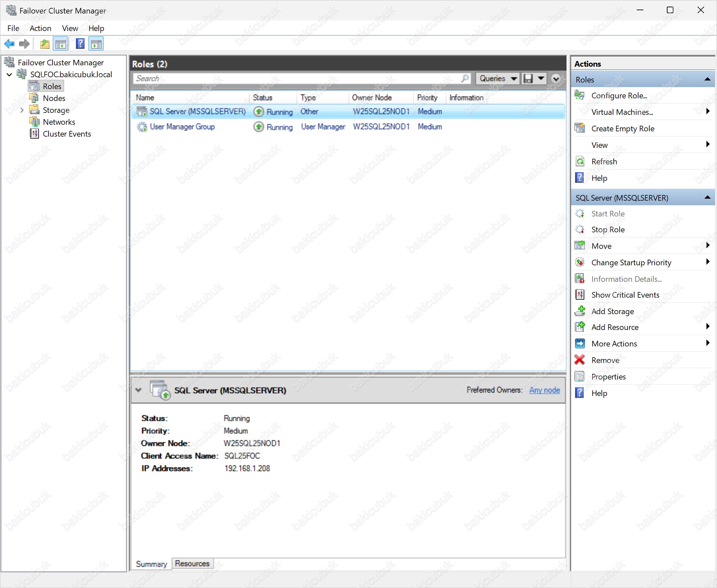
Task: Click the Create Empty Role icon
Action: [x=580, y=128]
